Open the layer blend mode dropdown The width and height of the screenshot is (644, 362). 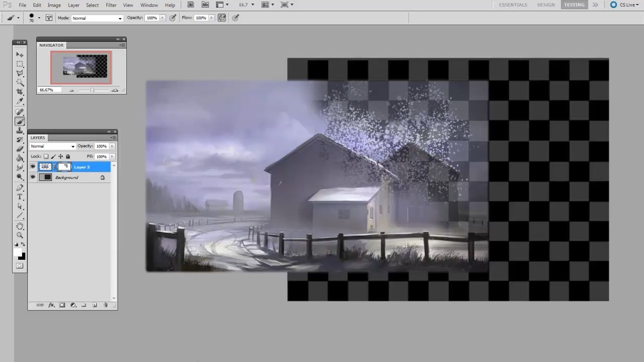click(53, 146)
